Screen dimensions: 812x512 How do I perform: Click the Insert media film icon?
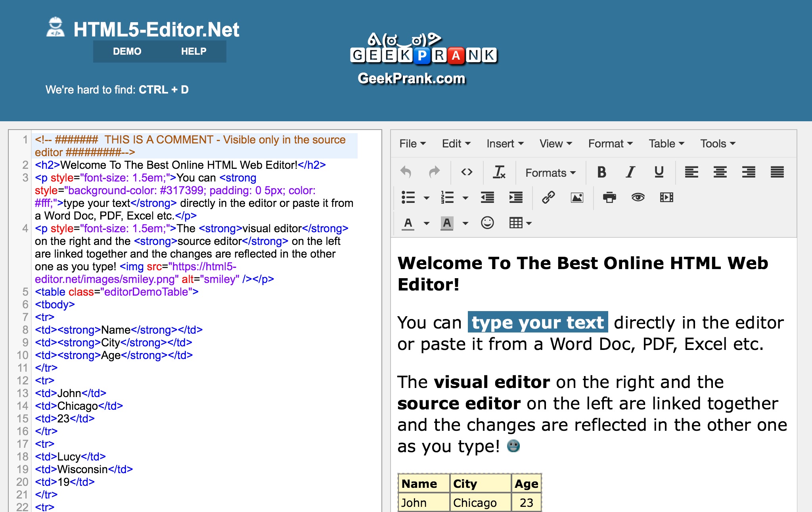(666, 197)
